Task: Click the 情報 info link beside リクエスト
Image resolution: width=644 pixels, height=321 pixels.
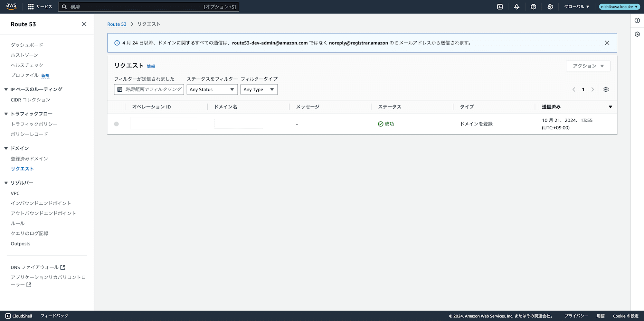Action: [151, 66]
